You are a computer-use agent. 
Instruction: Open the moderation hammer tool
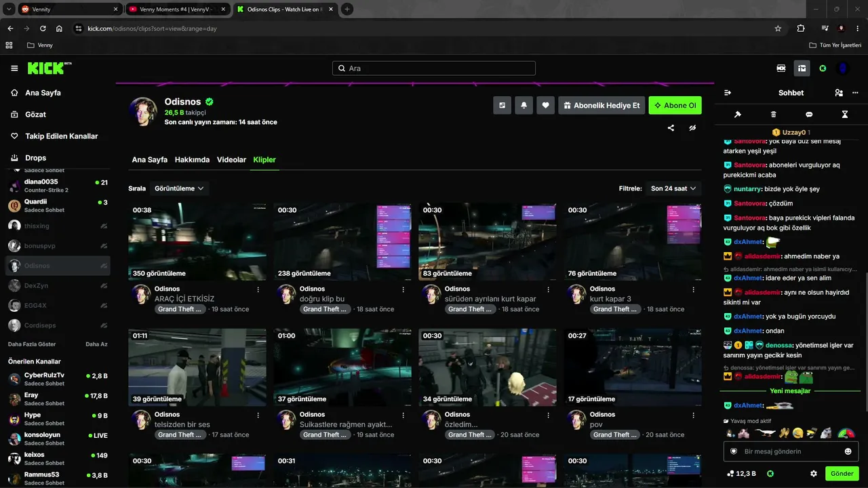[738, 115]
